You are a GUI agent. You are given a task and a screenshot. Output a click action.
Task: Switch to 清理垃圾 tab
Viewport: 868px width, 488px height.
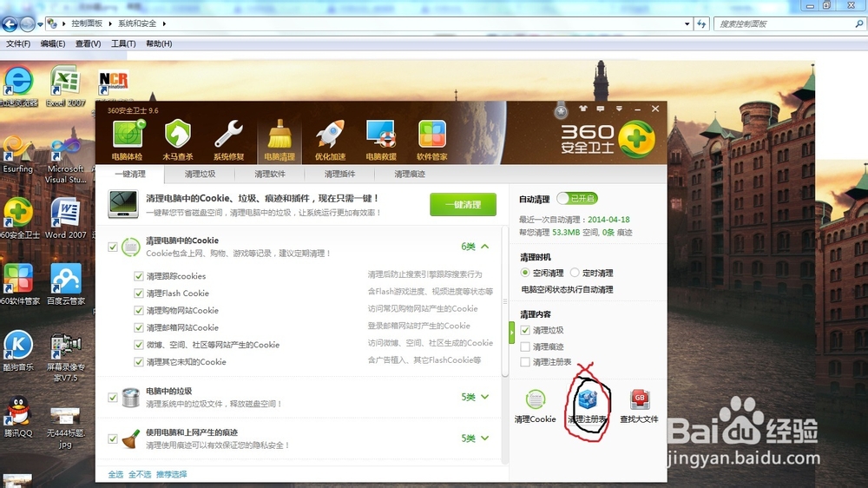[x=200, y=174]
